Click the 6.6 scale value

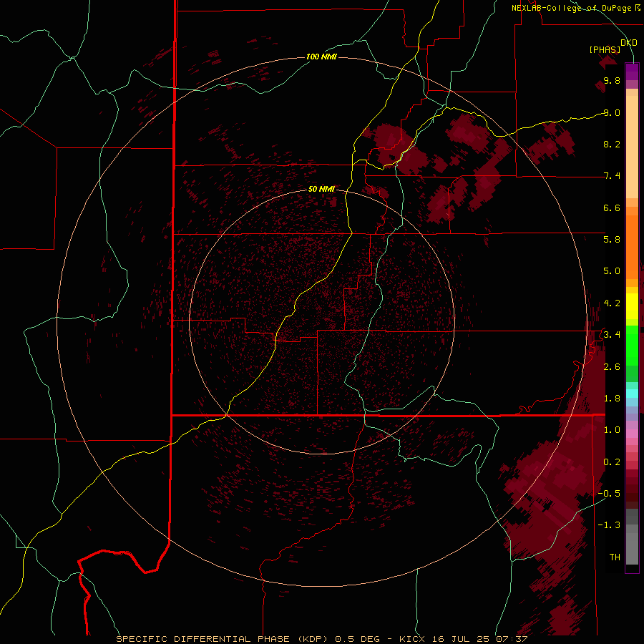[612, 208]
